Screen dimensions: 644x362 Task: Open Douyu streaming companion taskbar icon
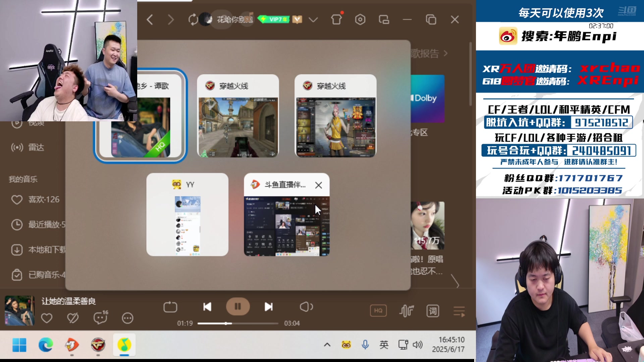pyautogui.click(x=72, y=345)
